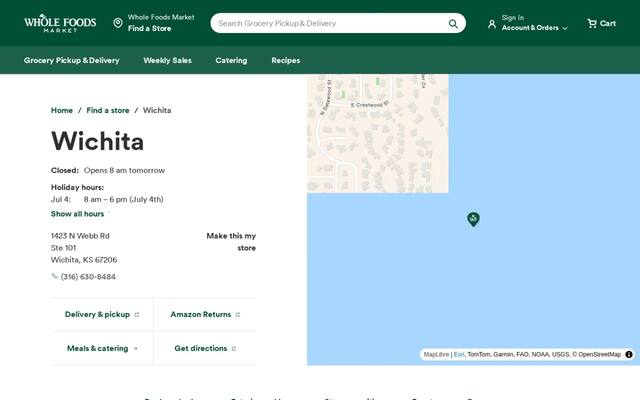Click the store marker pin on the map

[473, 219]
